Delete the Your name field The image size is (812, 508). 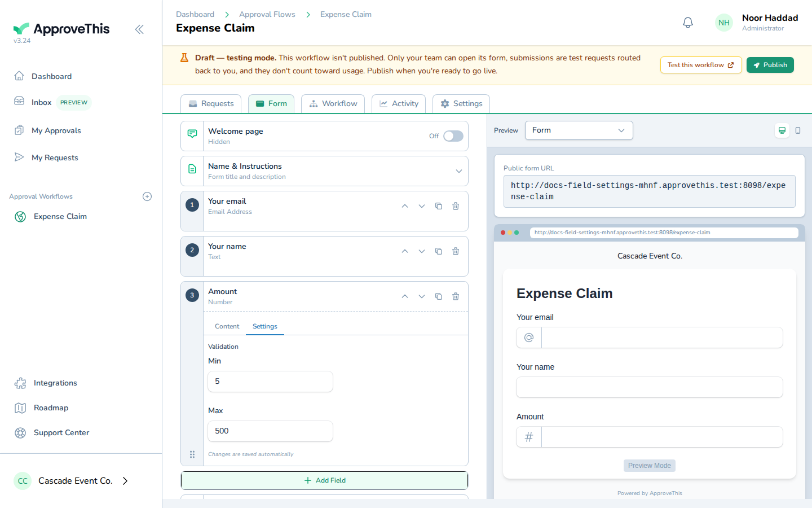coord(456,251)
